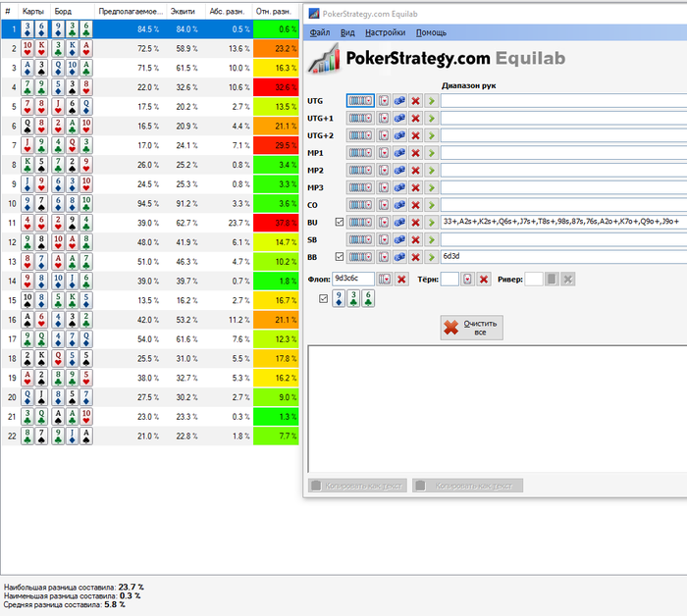This screenshot has width=687, height=616.
Task: Click the 94.5 % value in row 10
Action: point(147,204)
